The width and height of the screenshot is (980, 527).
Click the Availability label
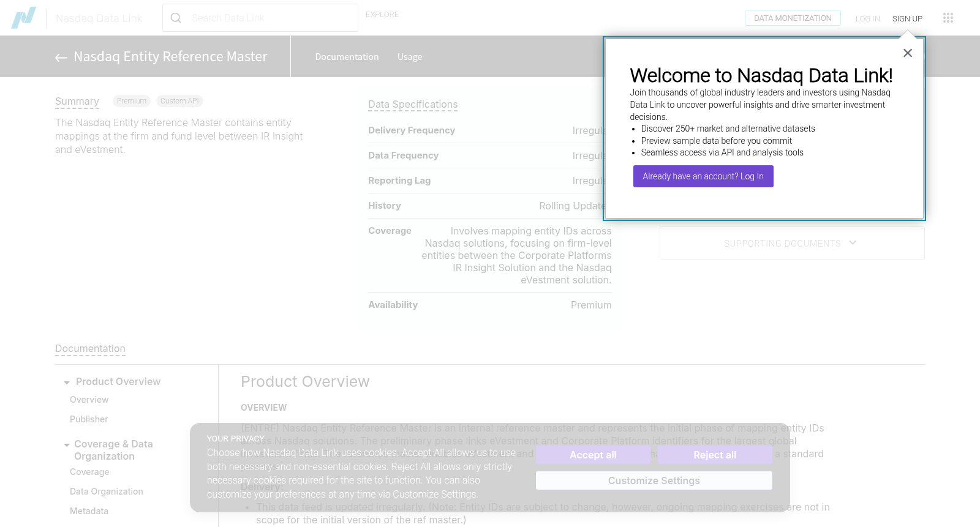tap(393, 305)
